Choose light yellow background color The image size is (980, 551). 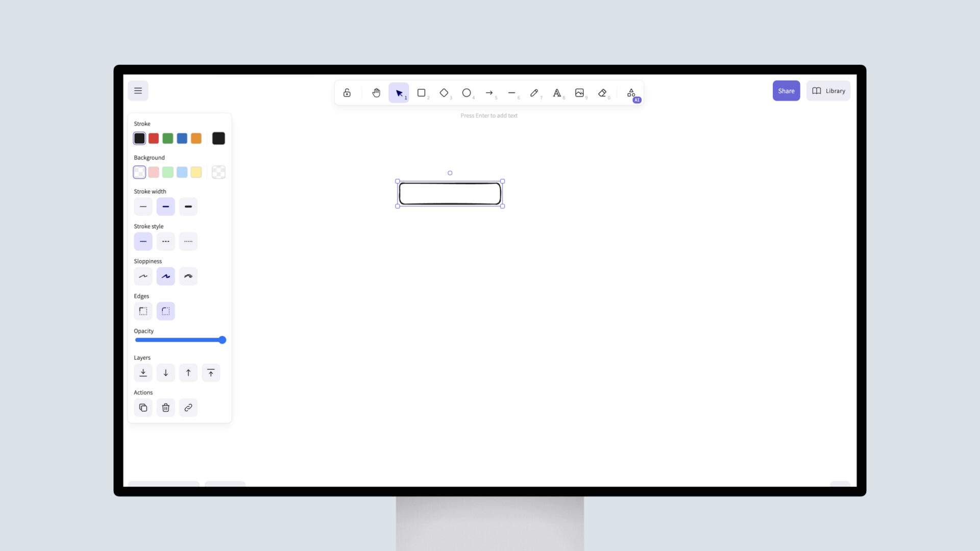[197, 172]
